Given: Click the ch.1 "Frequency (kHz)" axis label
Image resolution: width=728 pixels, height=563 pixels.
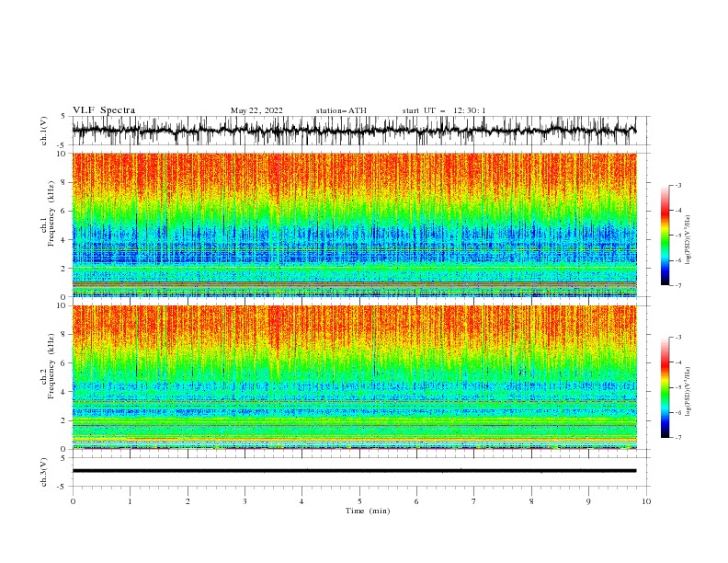Looking at the screenshot, I should click(51, 212).
